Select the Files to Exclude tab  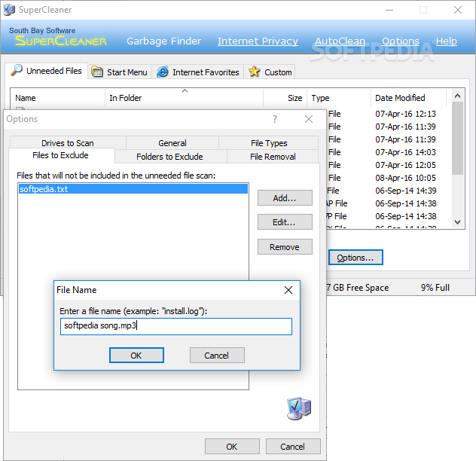[60, 155]
